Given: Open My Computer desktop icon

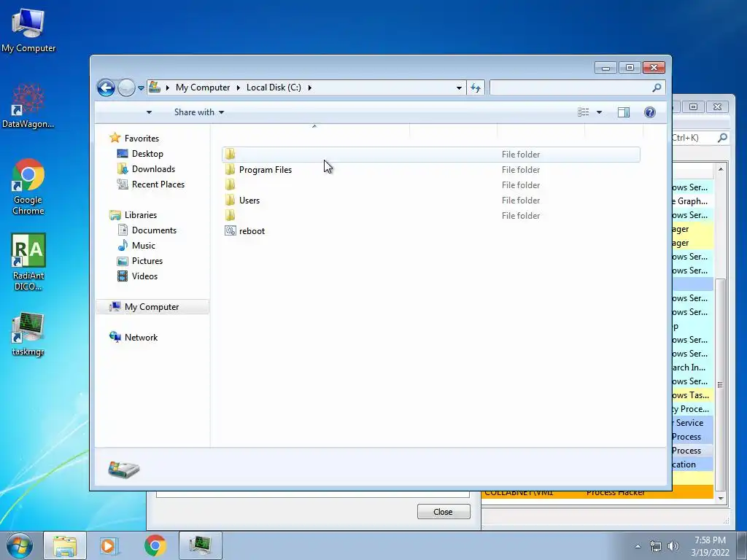Looking at the screenshot, I should point(28,30).
